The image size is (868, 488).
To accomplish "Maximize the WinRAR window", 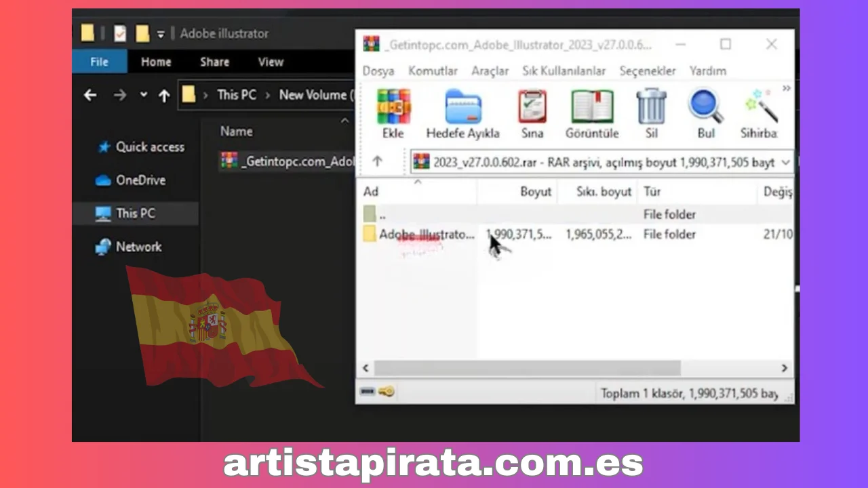I will [x=725, y=44].
